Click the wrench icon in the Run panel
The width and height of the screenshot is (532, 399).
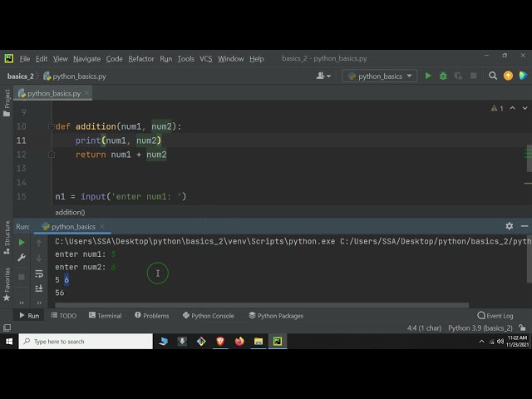22,258
